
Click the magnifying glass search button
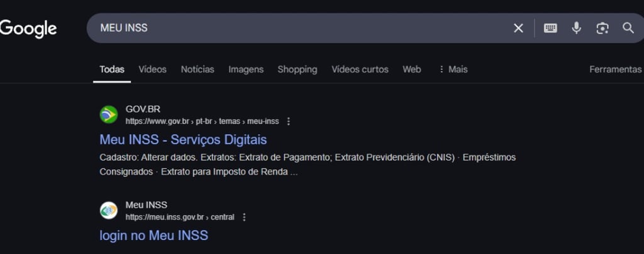click(628, 28)
